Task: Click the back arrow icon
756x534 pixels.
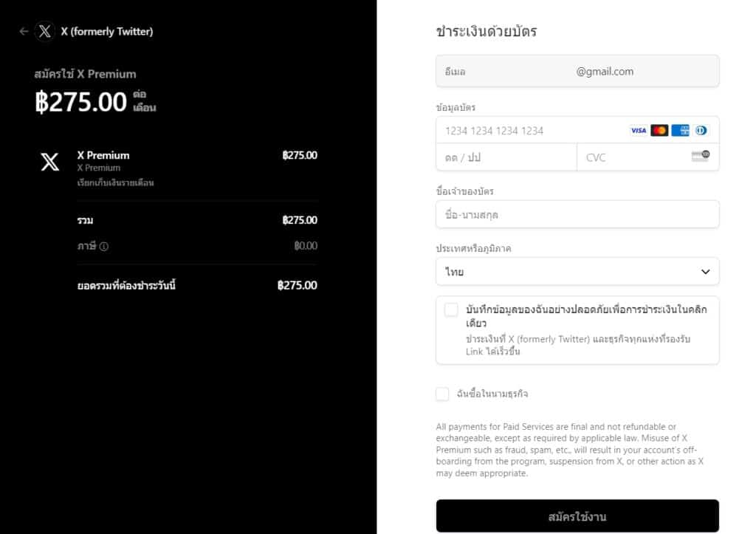Action: pos(24,32)
